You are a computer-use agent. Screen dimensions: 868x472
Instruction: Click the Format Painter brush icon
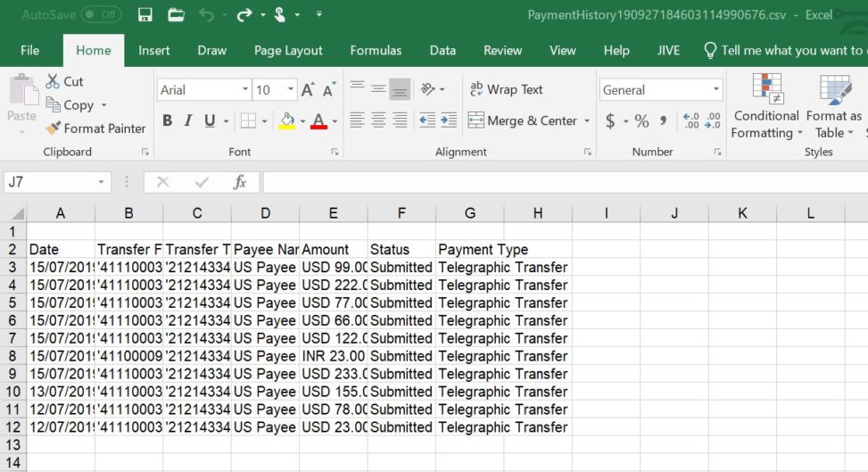point(53,128)
